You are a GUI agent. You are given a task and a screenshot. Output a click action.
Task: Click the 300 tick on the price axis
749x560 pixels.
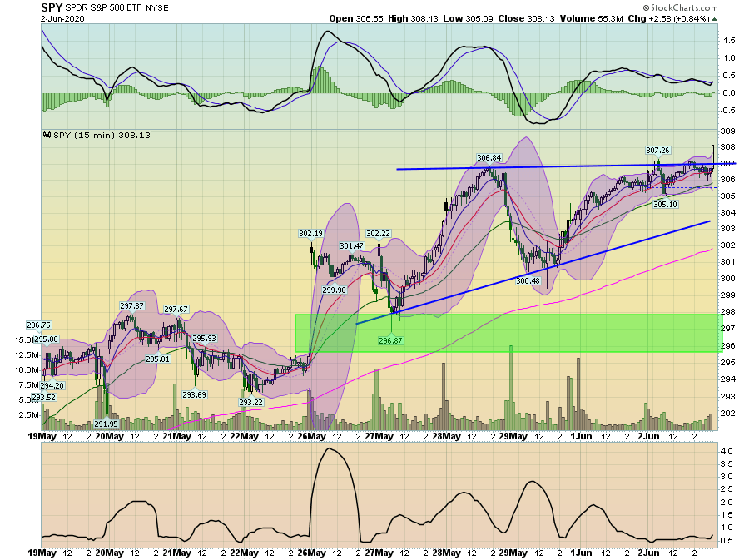tap(727, 278)
